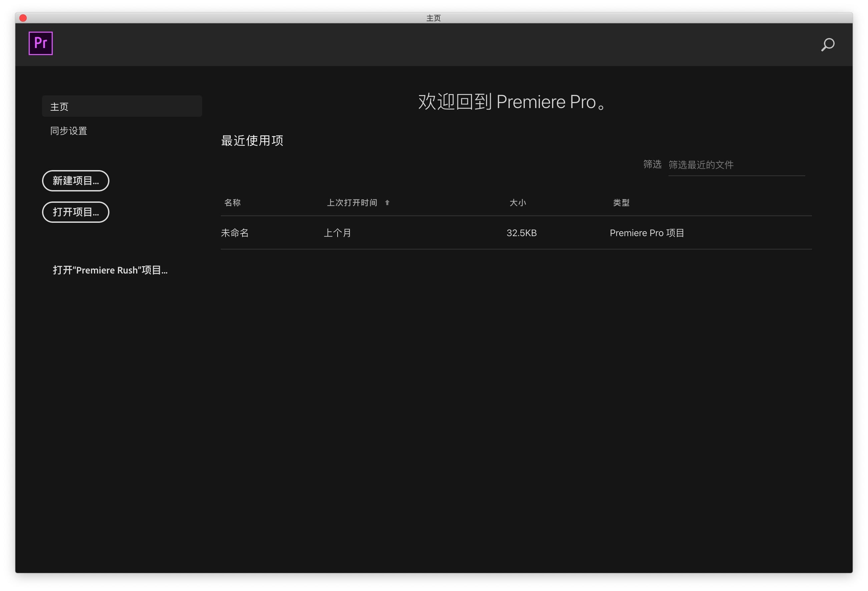Open the 同步设置 sidebar item
868x591 pixels.
69,131
